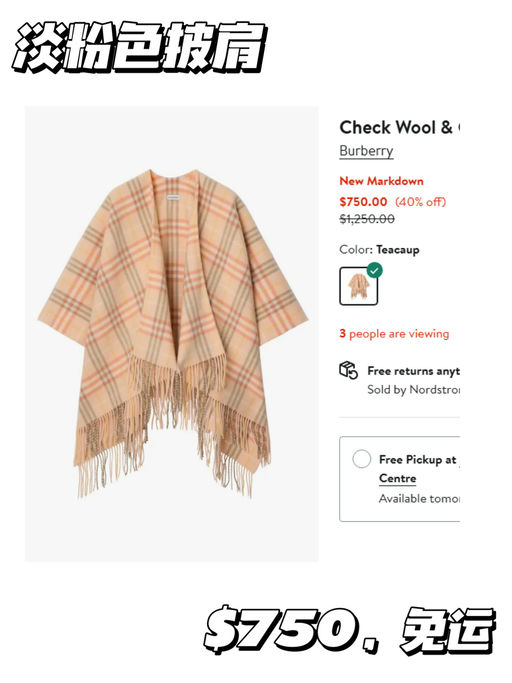Click the $750.00 sale price
Viewport: 512px width, 683px height.
tap(363, 202)
